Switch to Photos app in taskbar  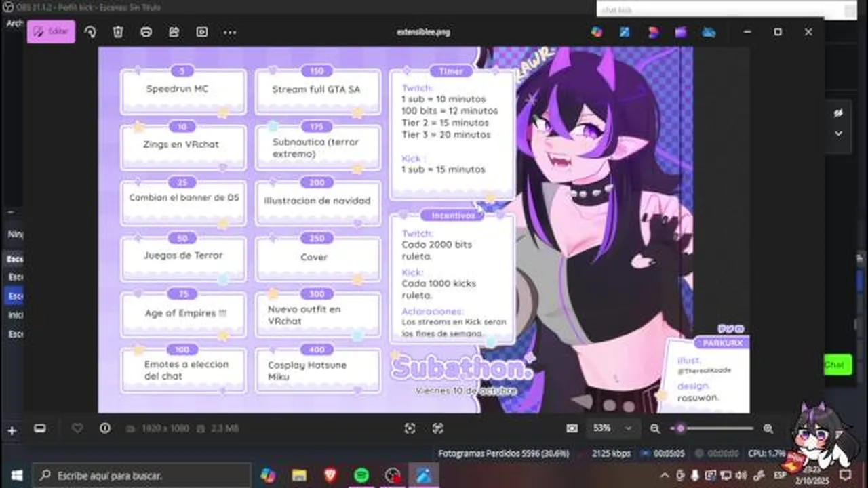(x=424, y=475)
